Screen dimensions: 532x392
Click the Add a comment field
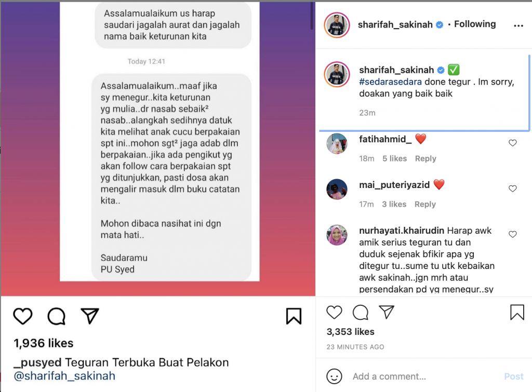pyautogui.click(x=424, y=376)
